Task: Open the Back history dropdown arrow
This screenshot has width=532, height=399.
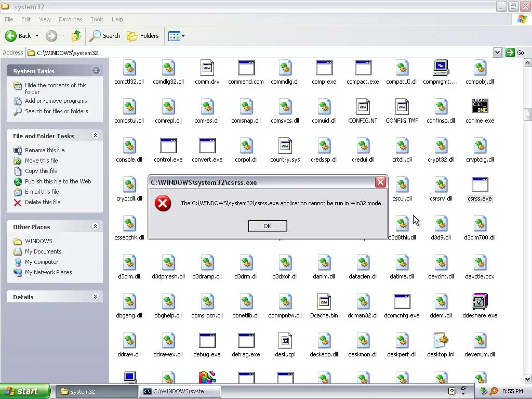Action: click(x=37, y=36)
